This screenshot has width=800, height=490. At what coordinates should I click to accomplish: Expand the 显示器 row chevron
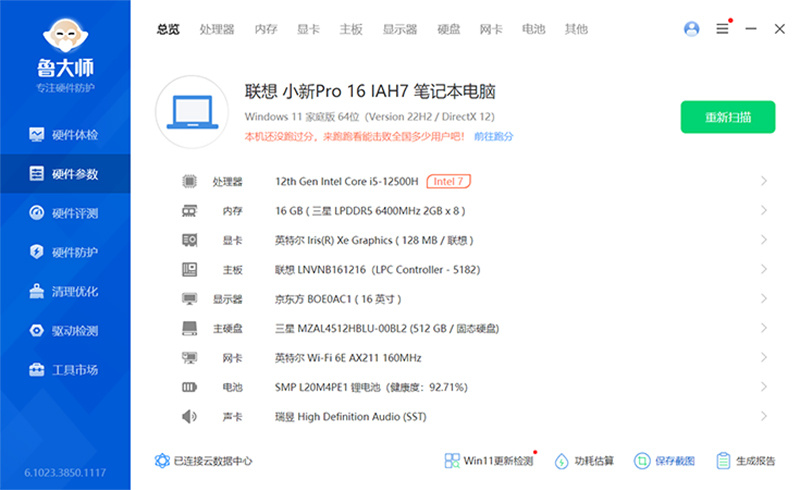(764, 298)
